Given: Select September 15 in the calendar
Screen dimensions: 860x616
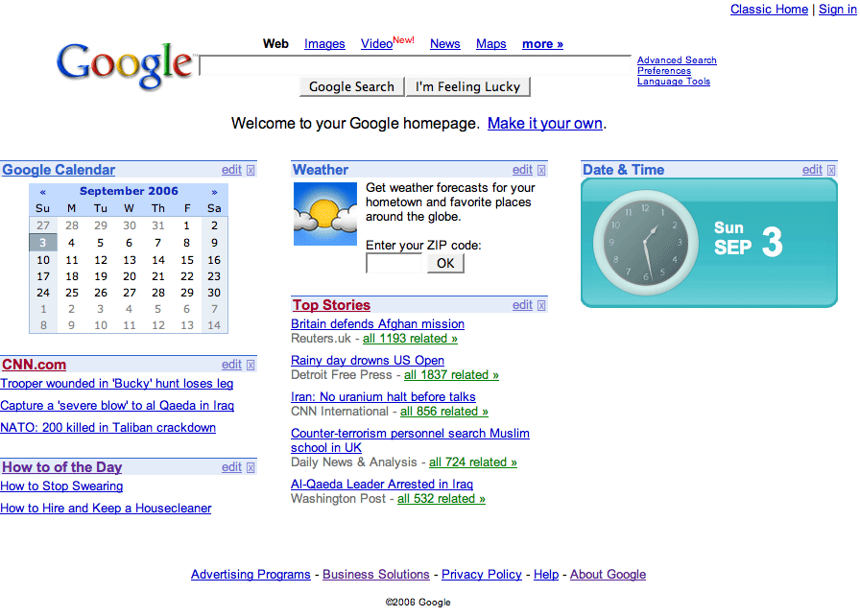Looking at the screenshot, I should point(187,260).
